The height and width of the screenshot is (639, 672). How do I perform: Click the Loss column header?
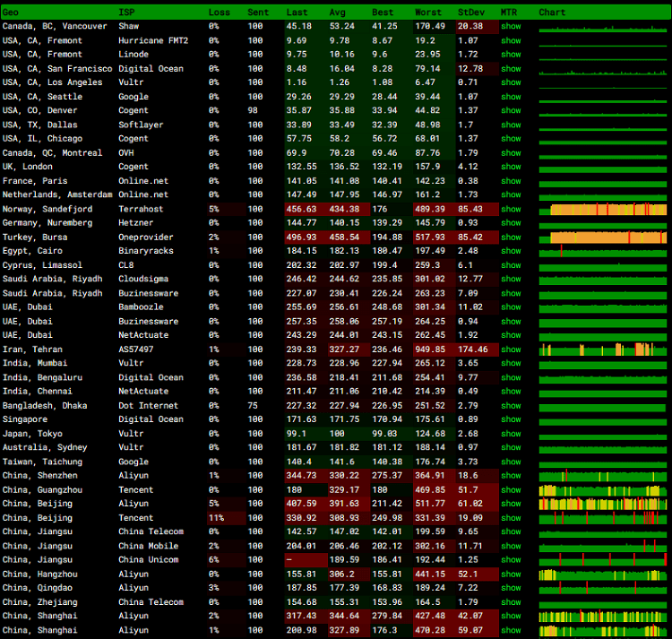pos(219,12)
